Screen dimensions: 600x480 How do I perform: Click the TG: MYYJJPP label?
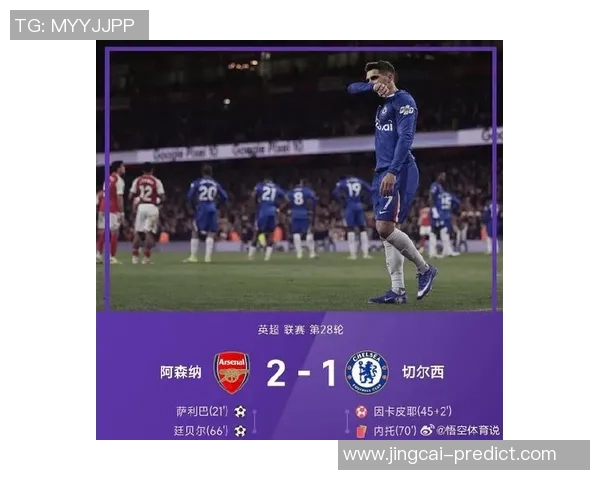(x=75, y=26)
